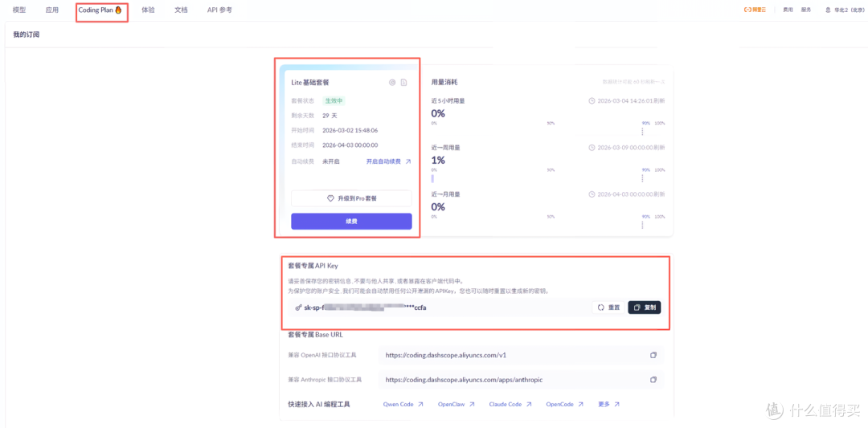Click the purple 续费 button
The image size is (868, 428).
pyautogui.click(x=351, y=221)
